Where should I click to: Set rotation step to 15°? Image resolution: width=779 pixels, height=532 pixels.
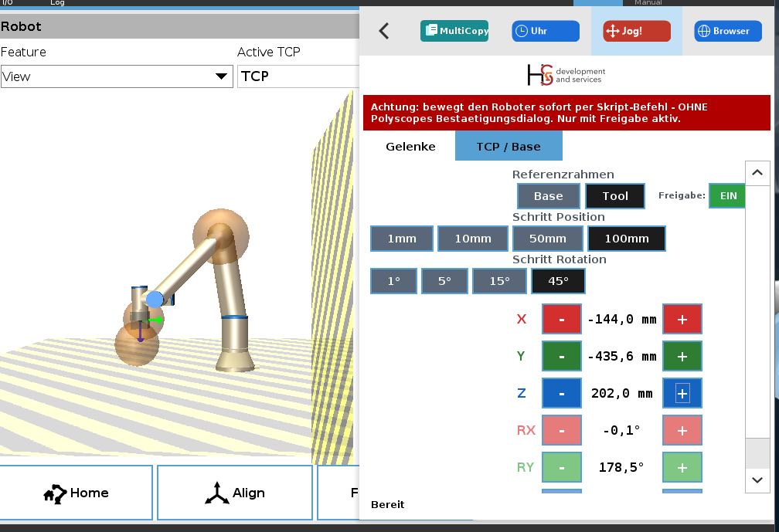(x=499, y=281)
